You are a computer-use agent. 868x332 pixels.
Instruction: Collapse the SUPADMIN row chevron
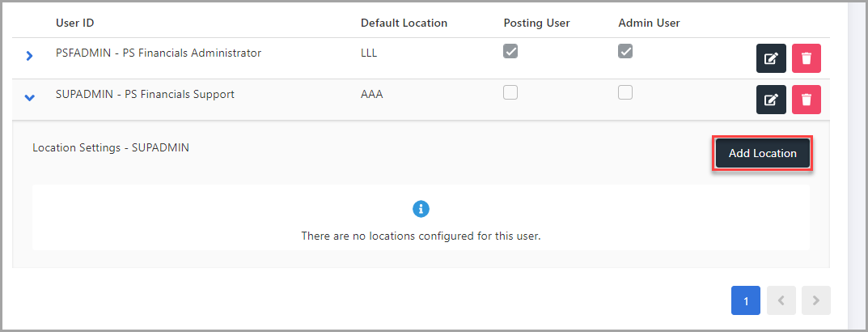click(x=30, y=97)
